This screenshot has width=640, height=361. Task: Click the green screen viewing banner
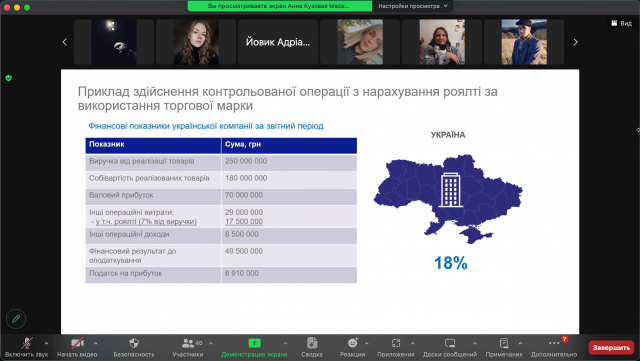point(280,6)
